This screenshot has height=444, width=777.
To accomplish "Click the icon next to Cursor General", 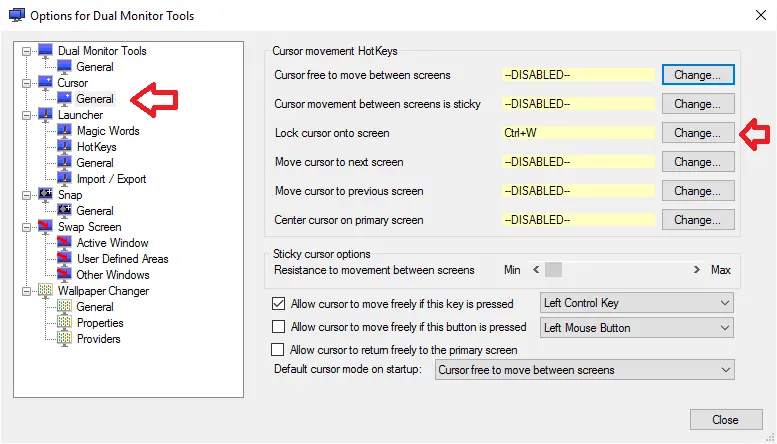I will tap(64, 98).
